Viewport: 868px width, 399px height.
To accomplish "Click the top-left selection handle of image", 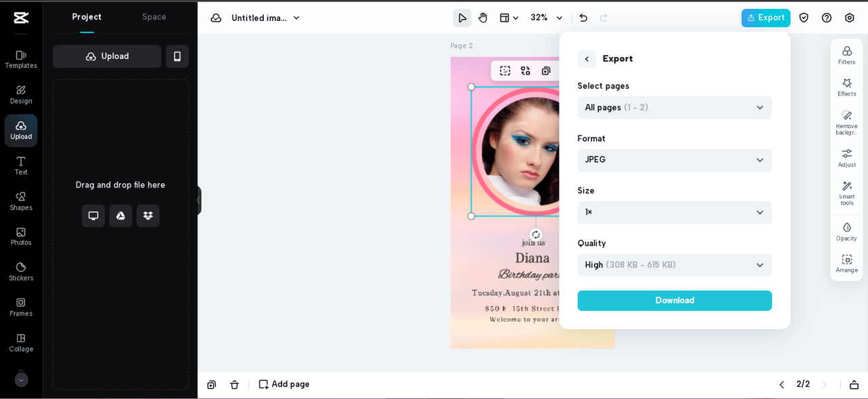I will tap(471, 87).
